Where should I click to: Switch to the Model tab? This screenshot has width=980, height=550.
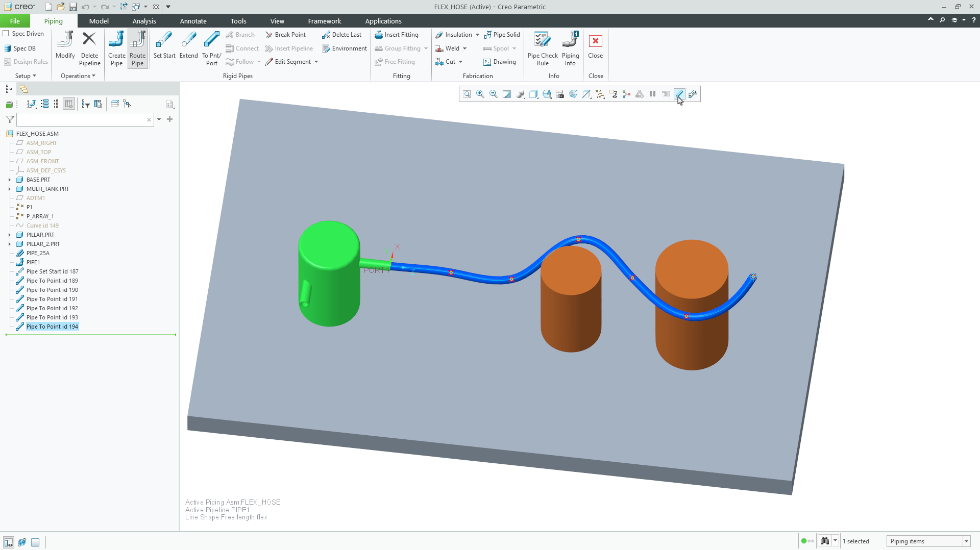coord(99,21)
